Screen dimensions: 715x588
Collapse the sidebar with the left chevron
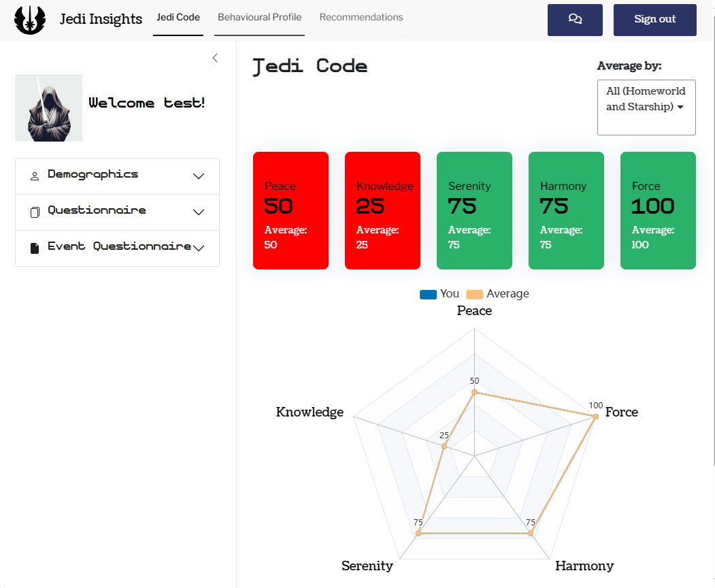[215, 58]
